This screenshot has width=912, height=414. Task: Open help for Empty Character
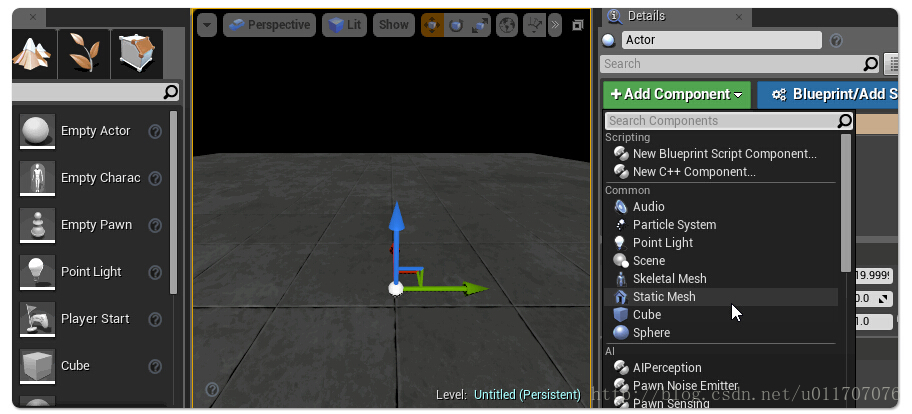click(155, 179)
